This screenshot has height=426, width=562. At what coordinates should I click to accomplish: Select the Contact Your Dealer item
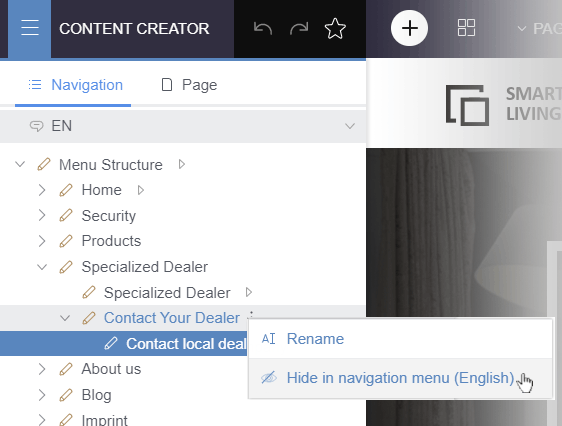(172, 318)
